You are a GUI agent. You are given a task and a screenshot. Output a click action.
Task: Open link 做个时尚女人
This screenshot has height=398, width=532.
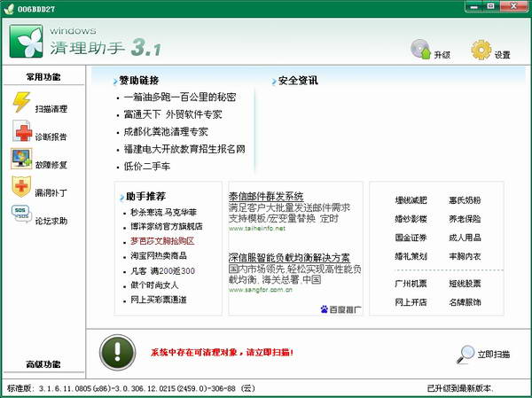154,285
